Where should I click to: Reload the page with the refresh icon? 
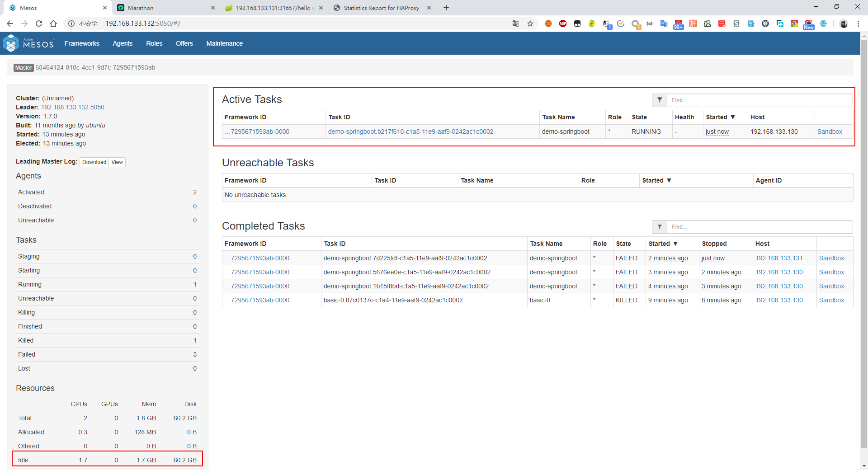coord(39,23)
